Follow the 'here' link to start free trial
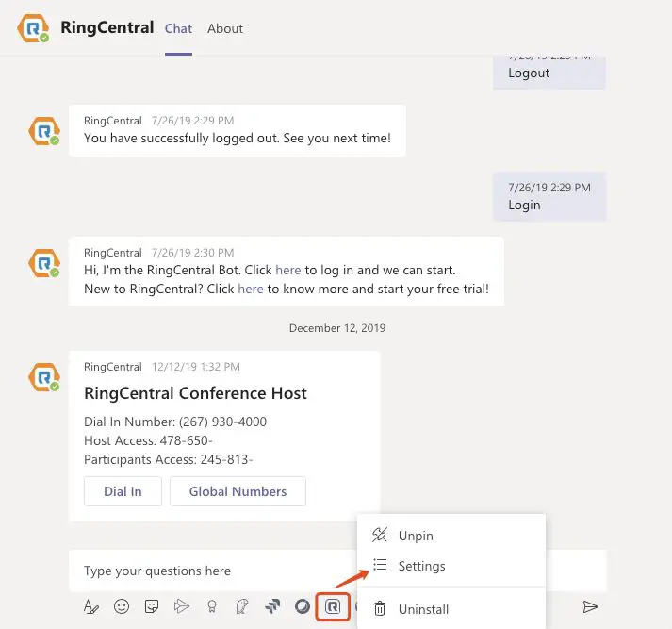 [251, 289]
